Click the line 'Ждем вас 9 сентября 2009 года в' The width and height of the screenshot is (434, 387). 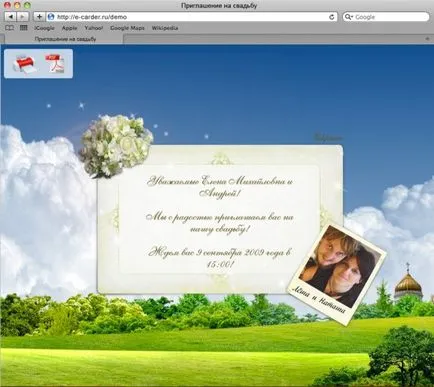pos(220,252)
